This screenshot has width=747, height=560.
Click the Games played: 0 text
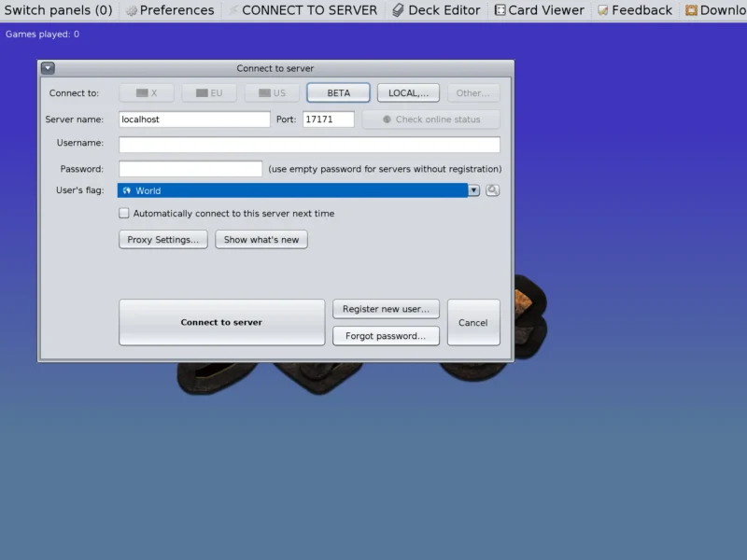pyautogui.click(x=42, y=34)
